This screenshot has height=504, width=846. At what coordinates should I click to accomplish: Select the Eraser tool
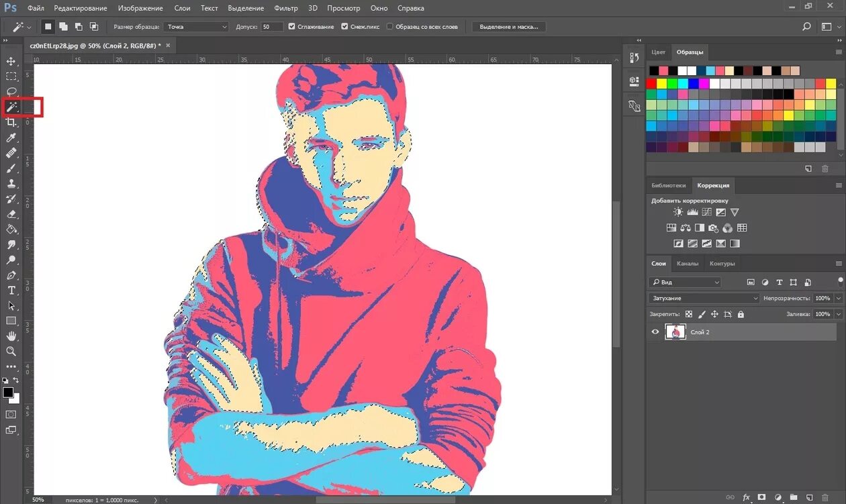tap(11, 214)
